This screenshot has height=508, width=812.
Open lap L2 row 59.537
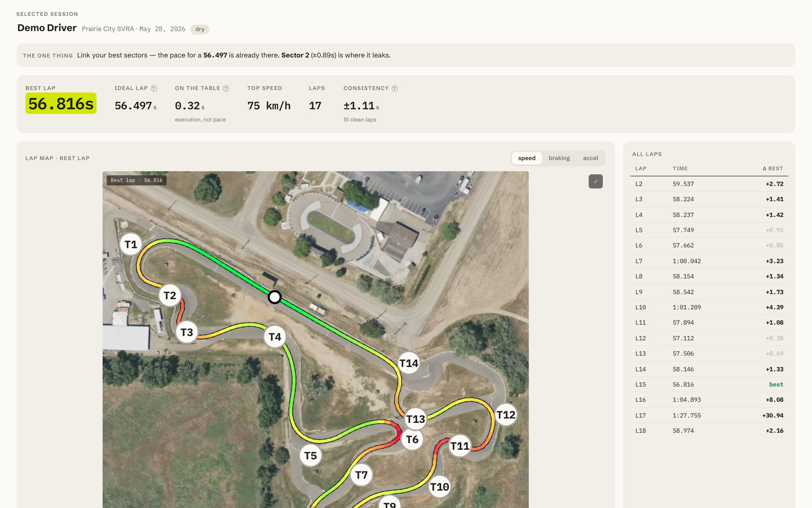click(x=709, y=184)
